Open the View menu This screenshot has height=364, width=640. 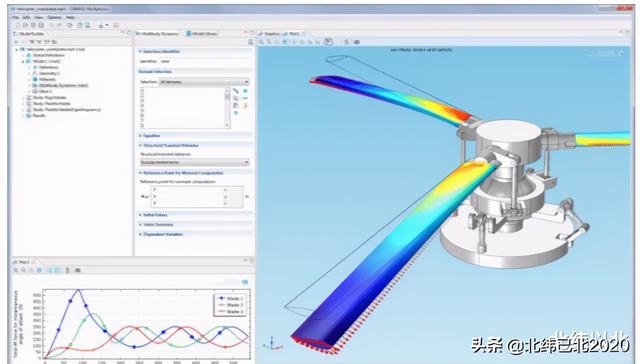pos(38,18)
